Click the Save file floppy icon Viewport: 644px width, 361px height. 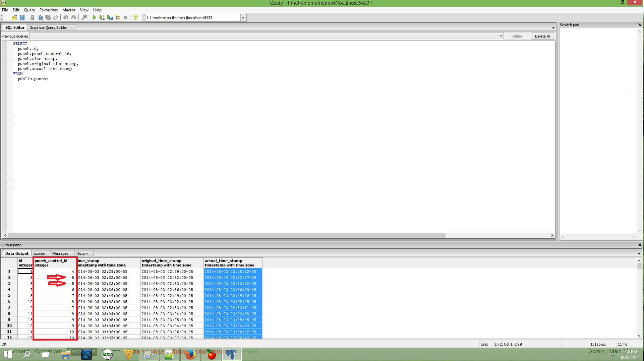(22, 17)
